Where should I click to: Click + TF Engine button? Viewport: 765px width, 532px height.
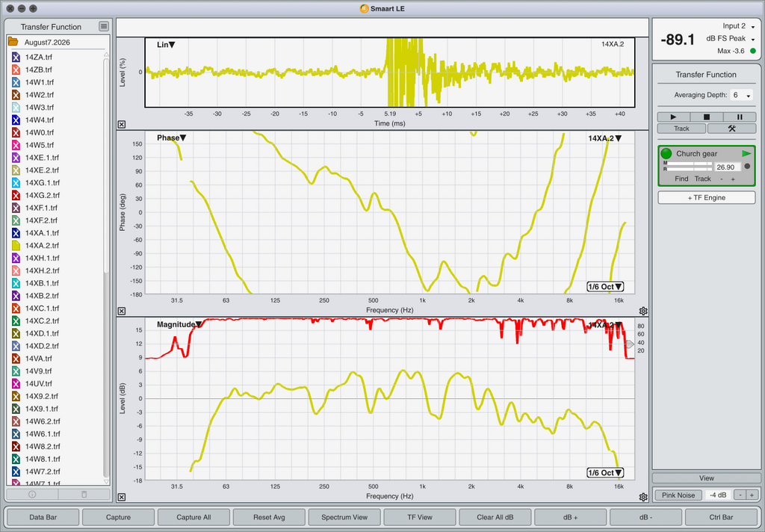[x=707, y=198]
